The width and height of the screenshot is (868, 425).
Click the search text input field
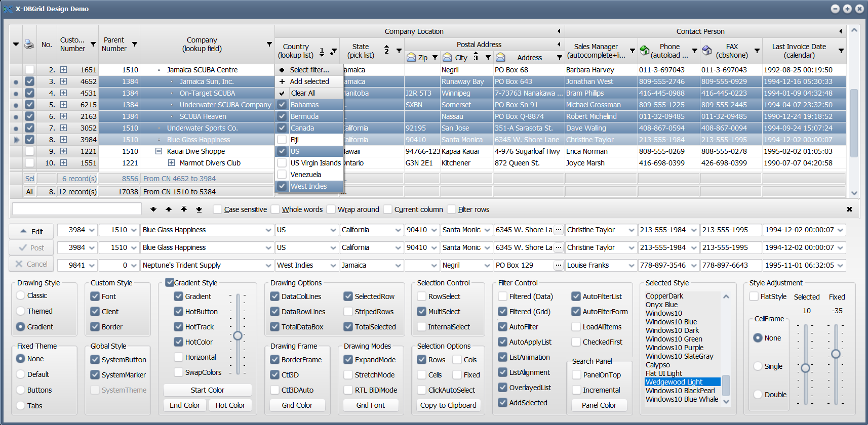(77, 209)
